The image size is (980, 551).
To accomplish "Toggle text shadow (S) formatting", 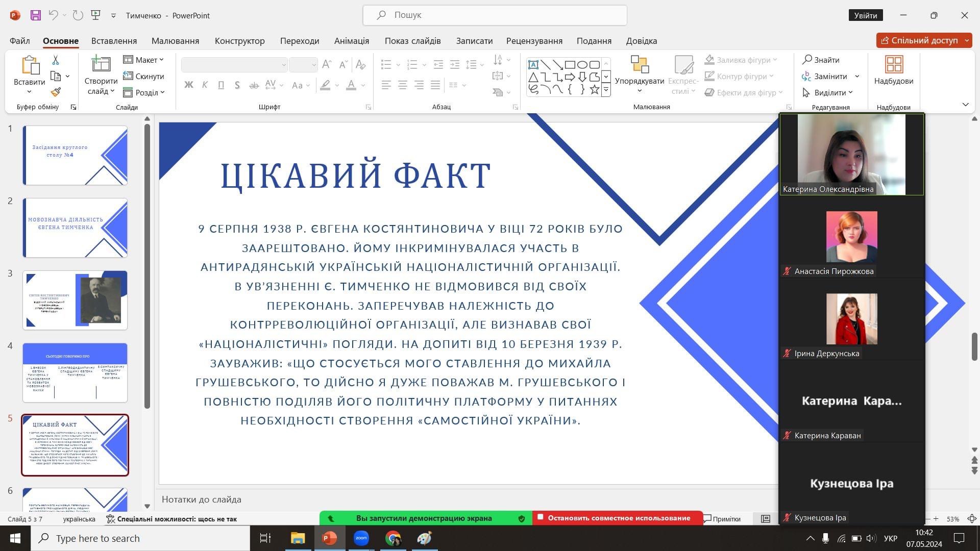I will point(237,85).
